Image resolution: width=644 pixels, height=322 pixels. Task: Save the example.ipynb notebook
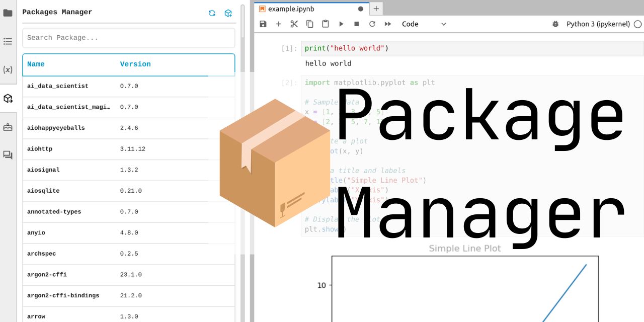click(263, 24)
